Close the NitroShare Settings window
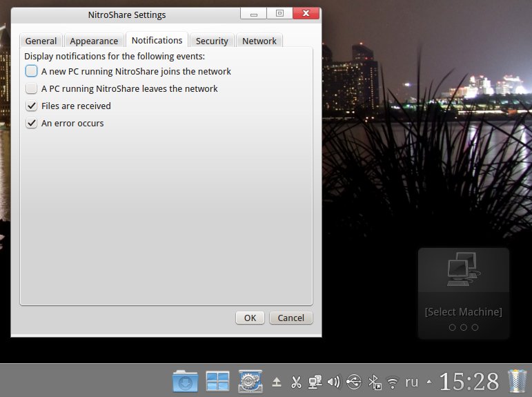Screen dimensions: 532x397 click(x=306, y=13)
